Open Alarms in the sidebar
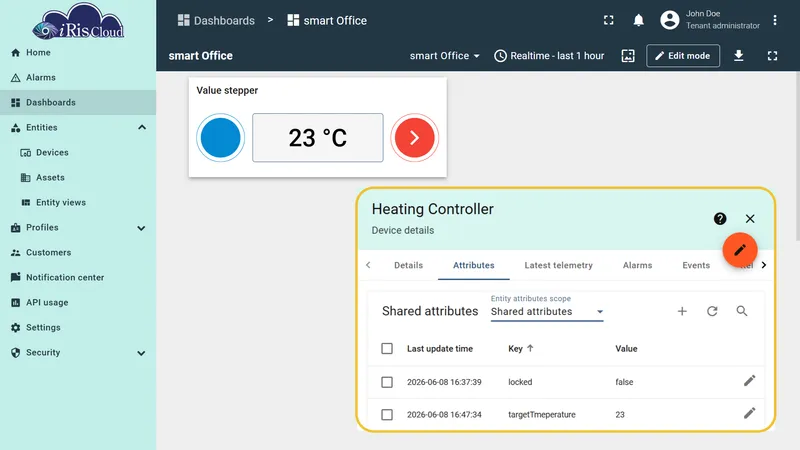The height and width of the screenshot is (450, 800). tap(78, 78)
